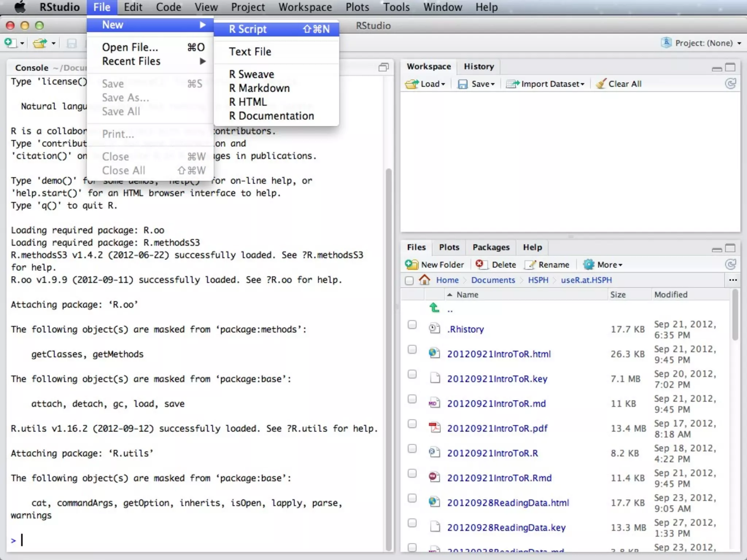Click the project R cube icon

pos(666,43)
